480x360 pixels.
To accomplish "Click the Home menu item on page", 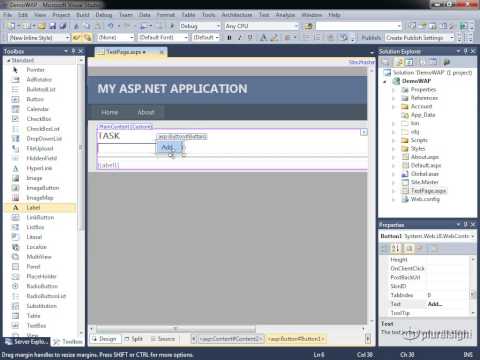I will click(x=109, y=112).
